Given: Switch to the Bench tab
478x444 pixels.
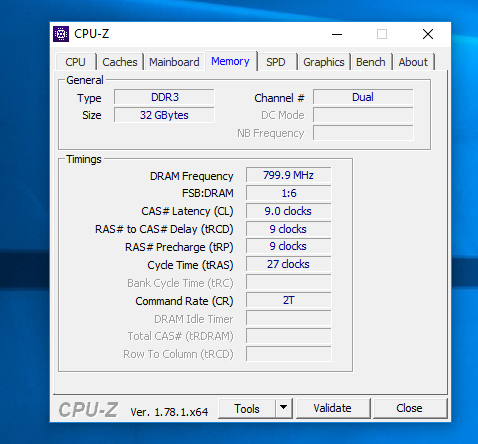Looking at the screenshot, I should 371,62.
